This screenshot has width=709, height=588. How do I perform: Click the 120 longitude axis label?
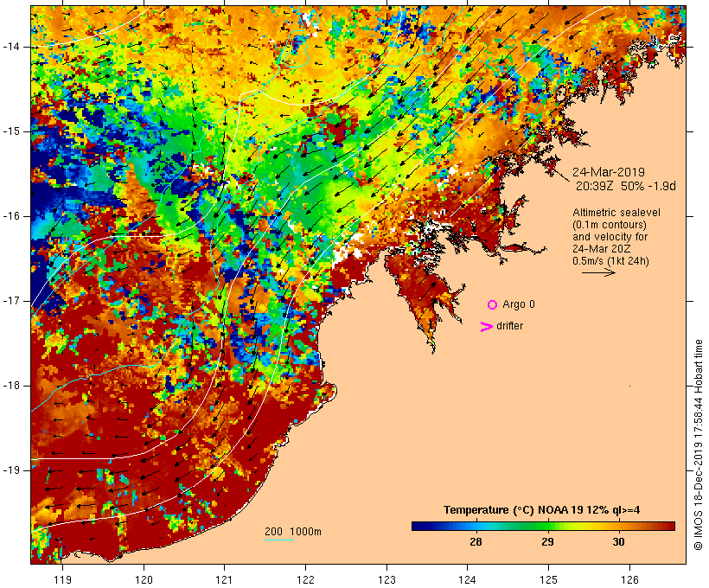[144, 579]
